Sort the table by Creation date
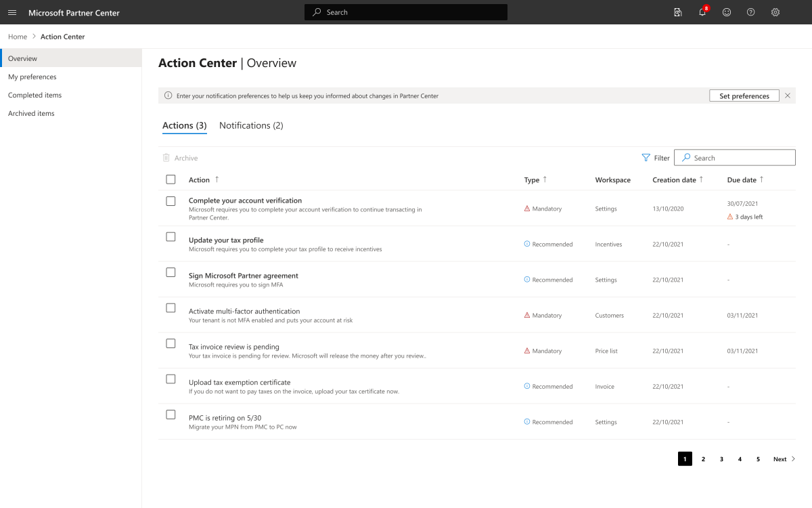This screenshot has height=508, width=812. 701,179
